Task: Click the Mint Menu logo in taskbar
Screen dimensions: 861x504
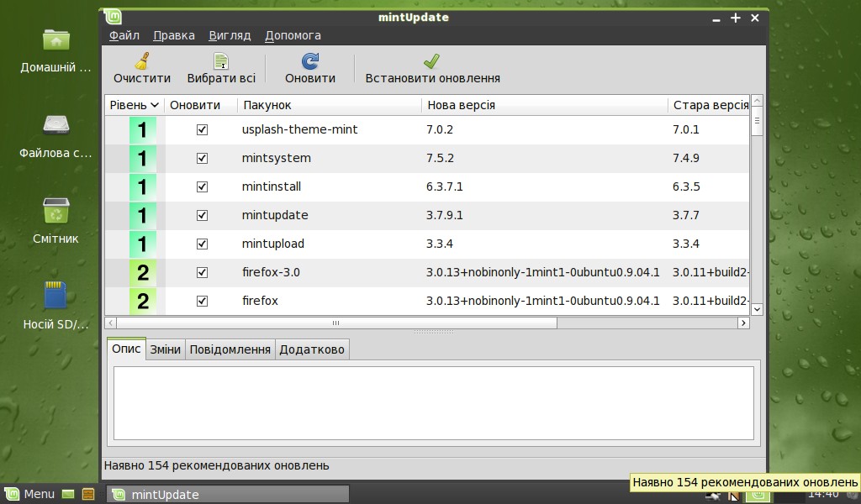Action: click(x=12, y=494)
